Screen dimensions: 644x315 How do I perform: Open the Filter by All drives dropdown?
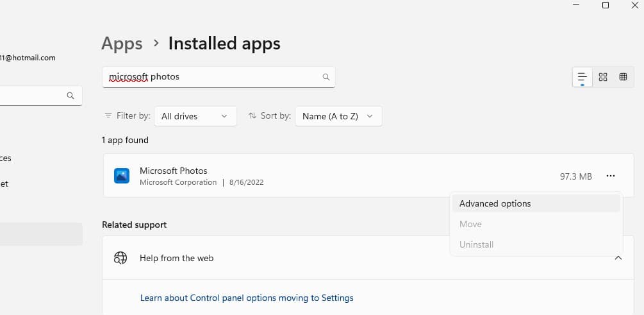pyautogui.click(x=195, y=116)
